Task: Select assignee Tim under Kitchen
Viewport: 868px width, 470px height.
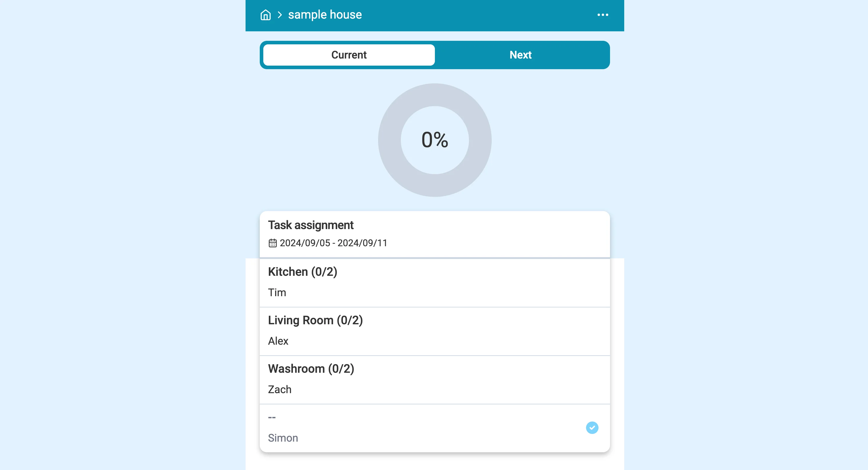Action: pos(277,293)
